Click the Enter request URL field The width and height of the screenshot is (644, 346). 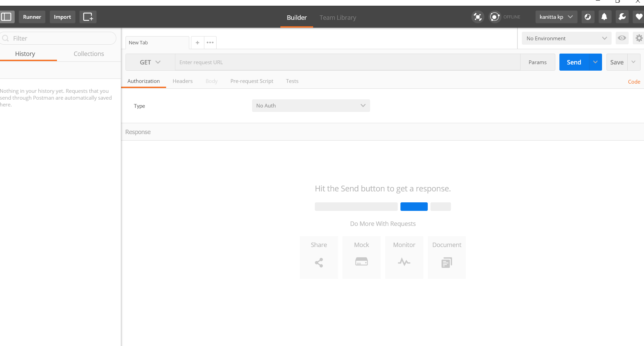click(348, 62)
